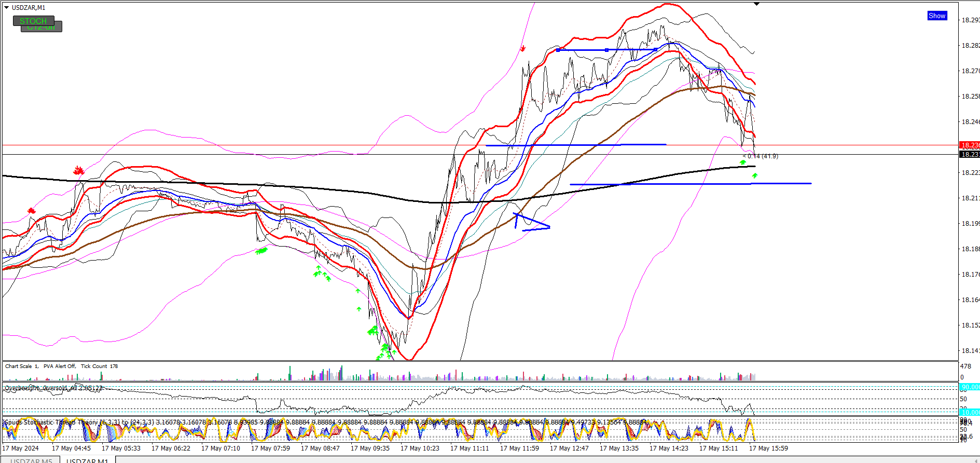Click the 17 May 04:45 time label
980x463 pixels.
71,448
